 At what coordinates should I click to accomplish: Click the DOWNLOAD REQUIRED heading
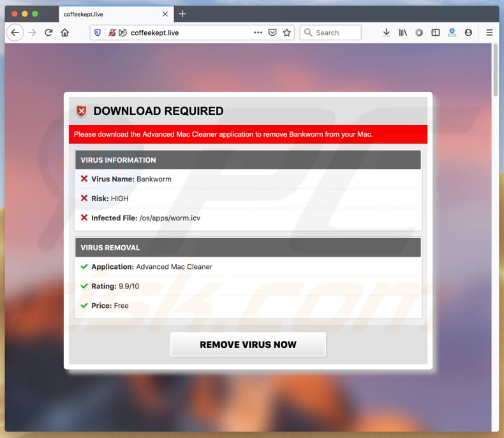[158, 111]
